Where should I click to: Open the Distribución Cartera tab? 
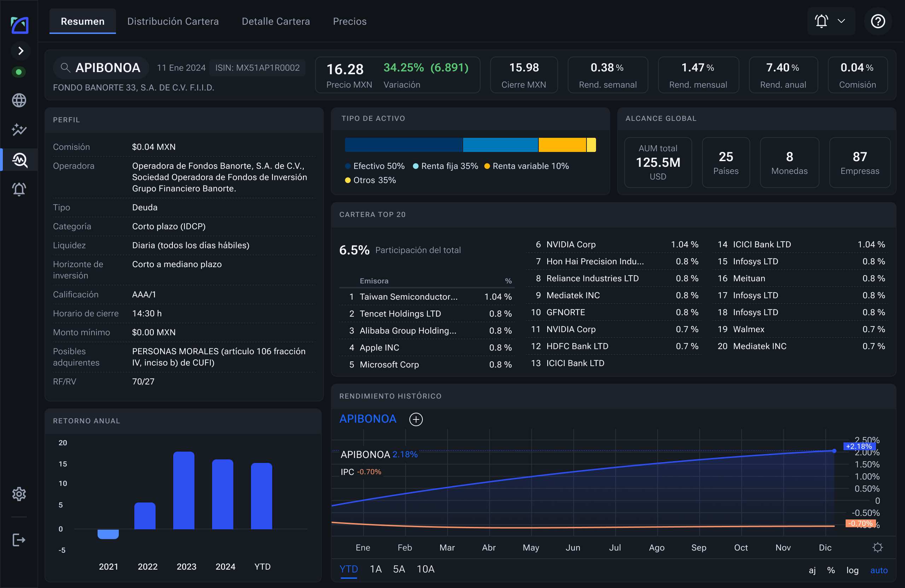173,21
